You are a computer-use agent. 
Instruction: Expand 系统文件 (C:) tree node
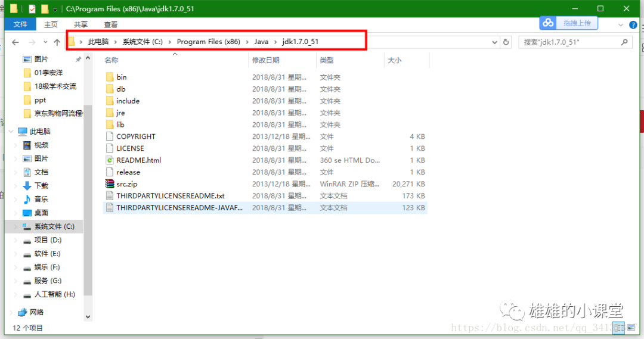[16, 226]
